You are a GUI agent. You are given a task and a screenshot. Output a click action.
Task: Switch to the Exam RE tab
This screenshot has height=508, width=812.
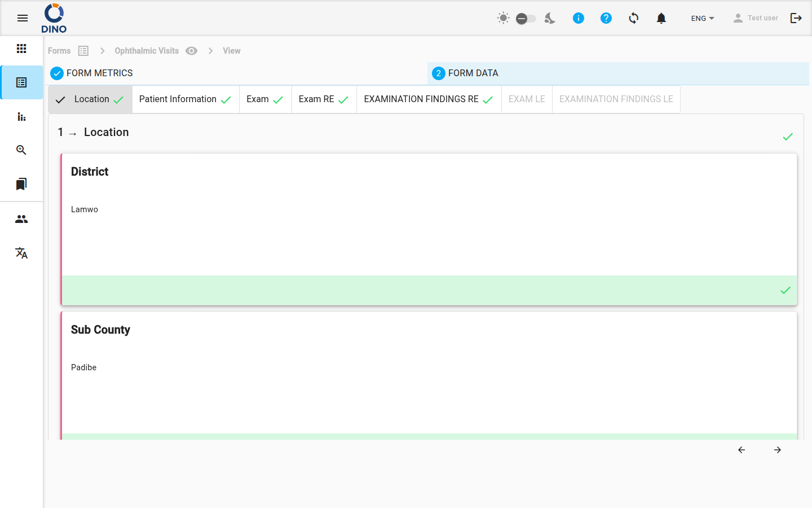pyautogui.click(x=324, y=99)
